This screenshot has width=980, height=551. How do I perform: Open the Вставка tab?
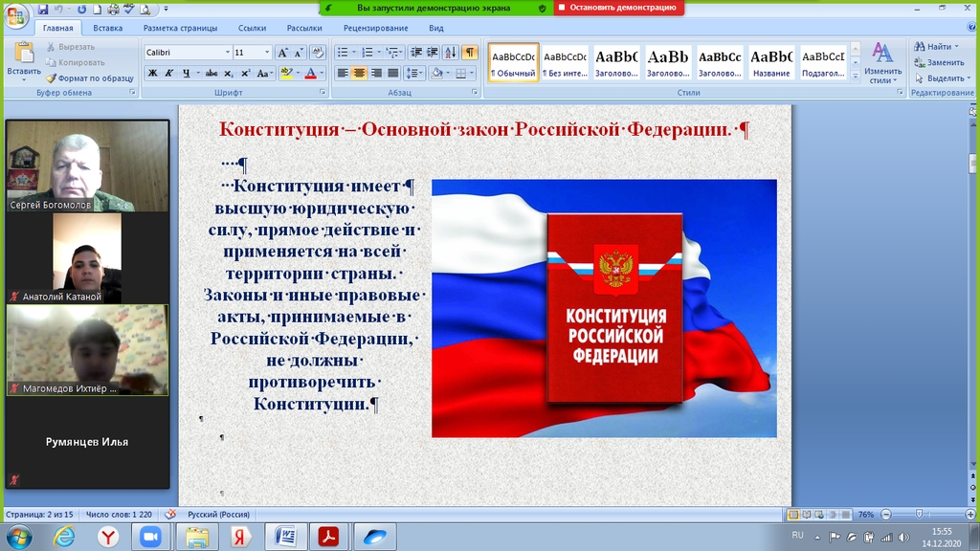(x=107, y=28)
